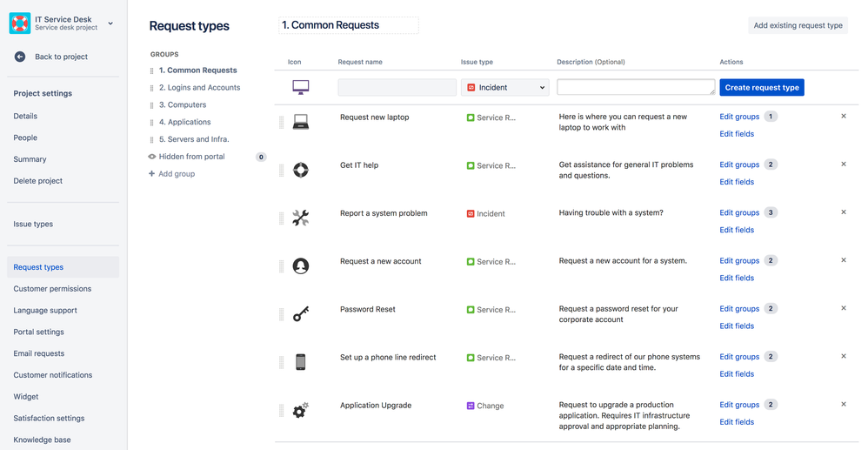Click the IT Service Desk lifebuoy logo

pyautogui.click(x=20, y=24)
